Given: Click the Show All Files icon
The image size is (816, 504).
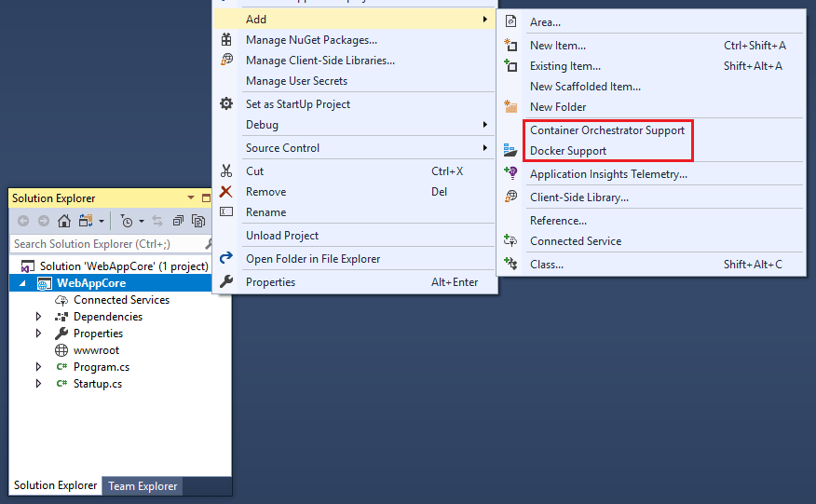Looking at the screenshot, I should point(198,221).
